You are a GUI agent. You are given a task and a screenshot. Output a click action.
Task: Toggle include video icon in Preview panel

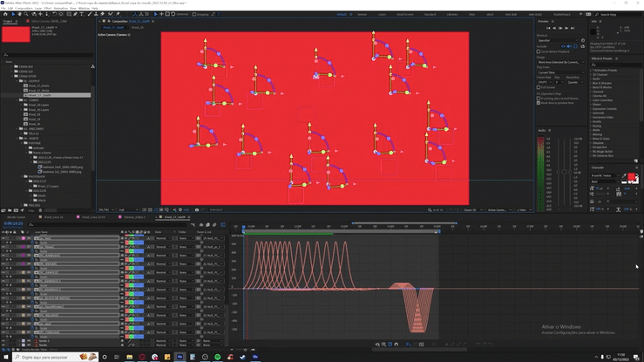pos(563,46)
